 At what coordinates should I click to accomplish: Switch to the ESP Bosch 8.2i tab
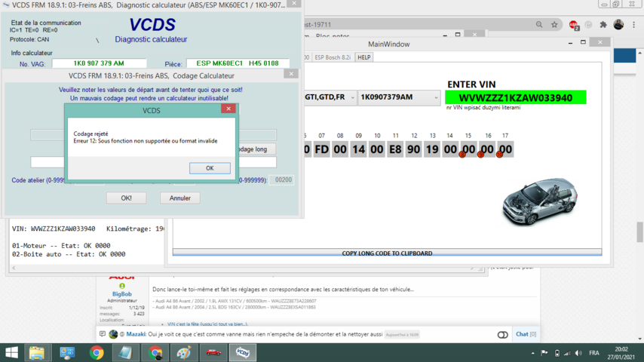[333, 57]
